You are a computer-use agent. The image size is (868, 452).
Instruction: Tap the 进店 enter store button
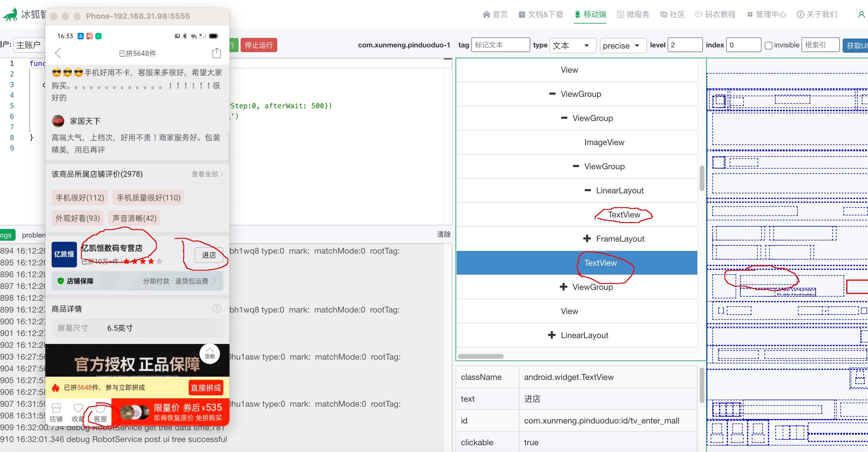pos(209,255)
